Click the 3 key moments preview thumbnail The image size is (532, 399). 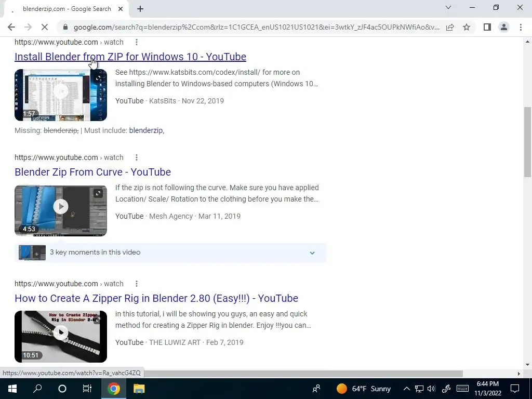pos(32,253)
